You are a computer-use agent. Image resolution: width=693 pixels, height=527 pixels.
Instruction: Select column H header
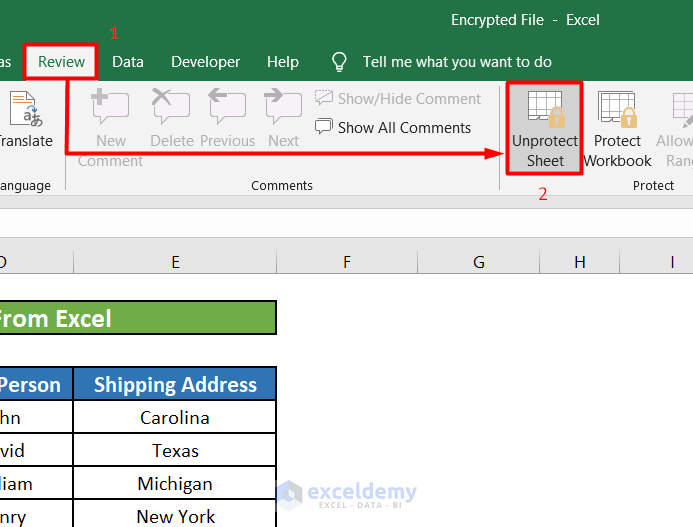[580, 262]
